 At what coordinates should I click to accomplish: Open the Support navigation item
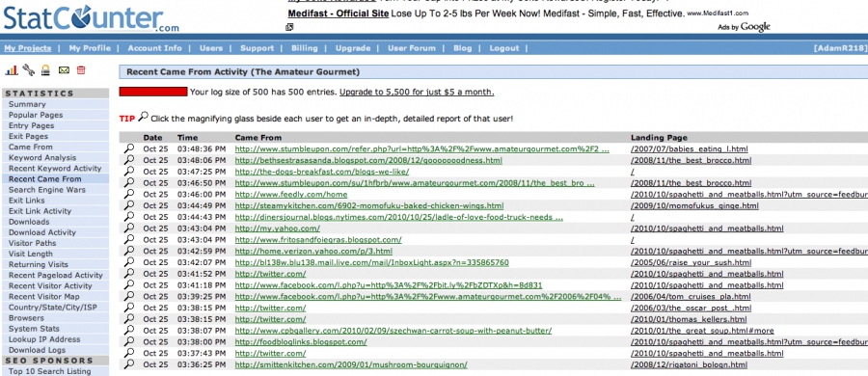click(x=257, y=48)
